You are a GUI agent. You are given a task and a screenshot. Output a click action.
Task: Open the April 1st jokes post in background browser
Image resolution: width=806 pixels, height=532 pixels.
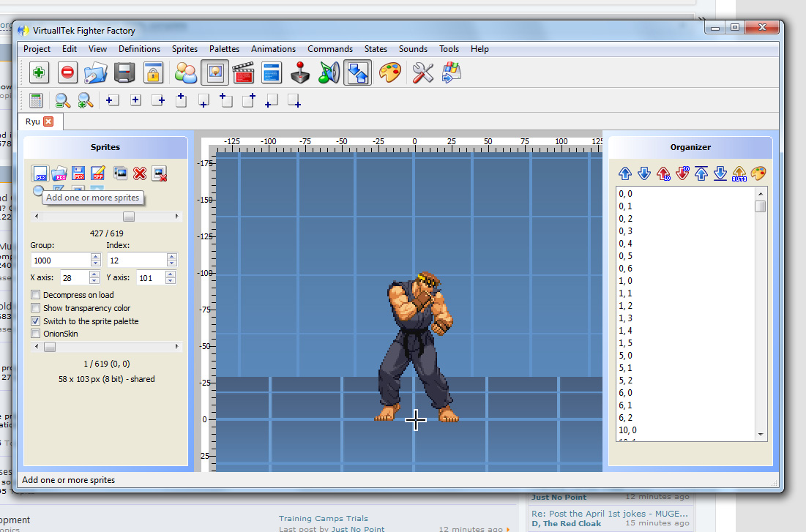[610, 514]
